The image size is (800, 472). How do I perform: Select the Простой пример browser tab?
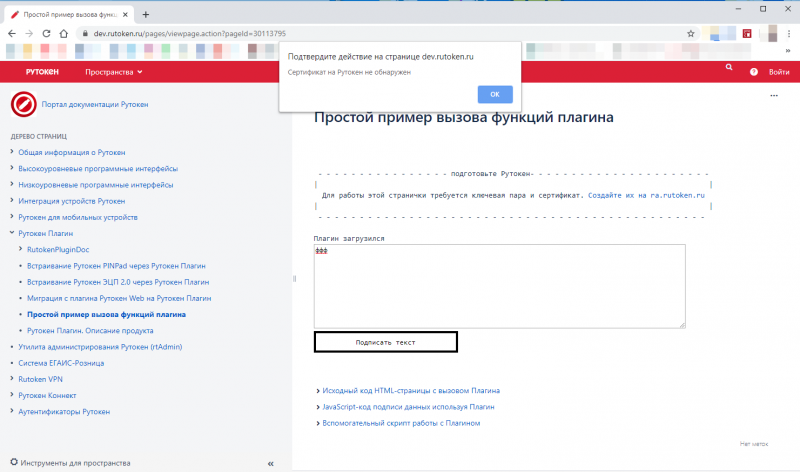click(69, 15)
